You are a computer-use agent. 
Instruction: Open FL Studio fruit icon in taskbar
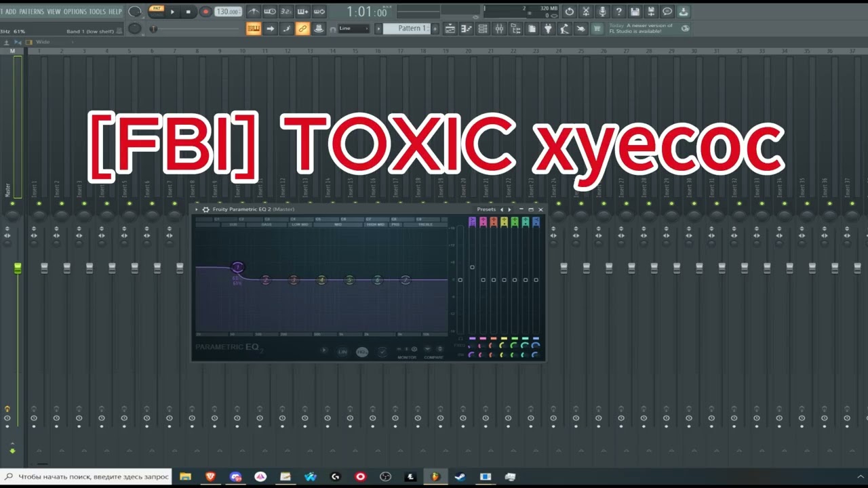435,477
